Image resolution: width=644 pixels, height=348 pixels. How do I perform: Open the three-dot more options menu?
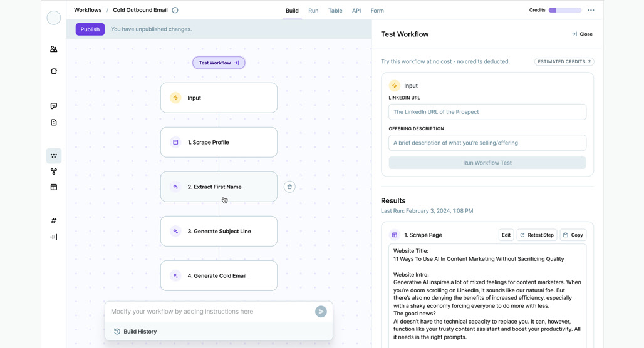591,10
